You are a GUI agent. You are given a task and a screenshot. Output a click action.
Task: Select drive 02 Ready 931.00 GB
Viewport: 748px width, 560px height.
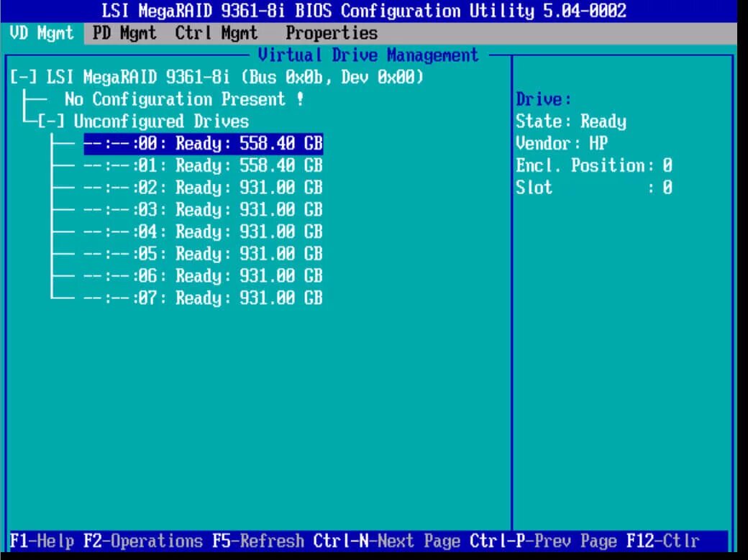click(x=204, y=188)
